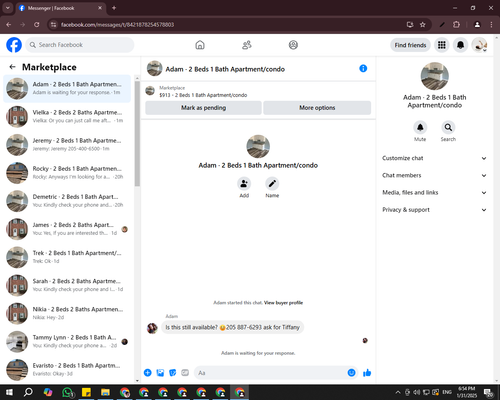Add people to the chat
This screenshot has width=500, height=400.
(244, 184)
